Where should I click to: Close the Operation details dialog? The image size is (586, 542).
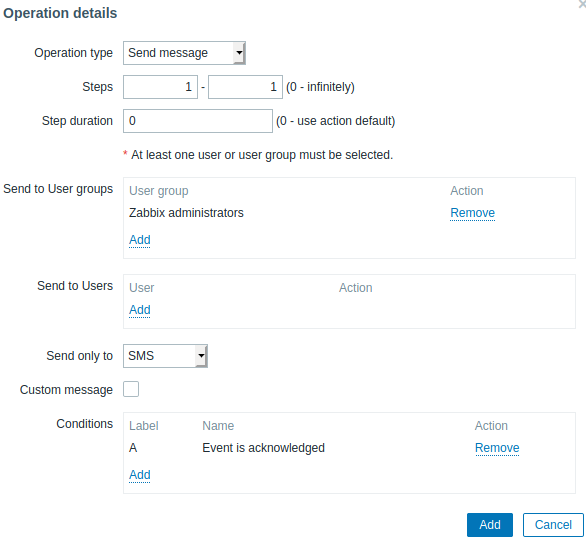(582, 3)
